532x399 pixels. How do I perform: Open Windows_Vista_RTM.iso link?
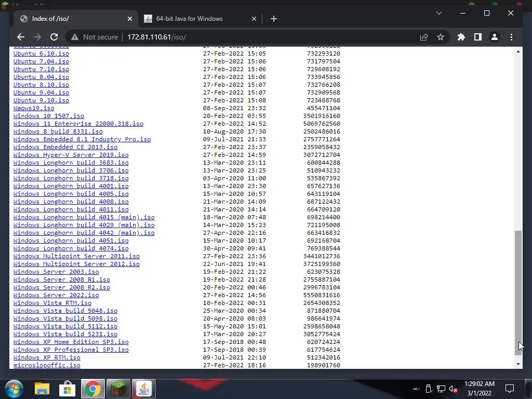click(52, 303)
